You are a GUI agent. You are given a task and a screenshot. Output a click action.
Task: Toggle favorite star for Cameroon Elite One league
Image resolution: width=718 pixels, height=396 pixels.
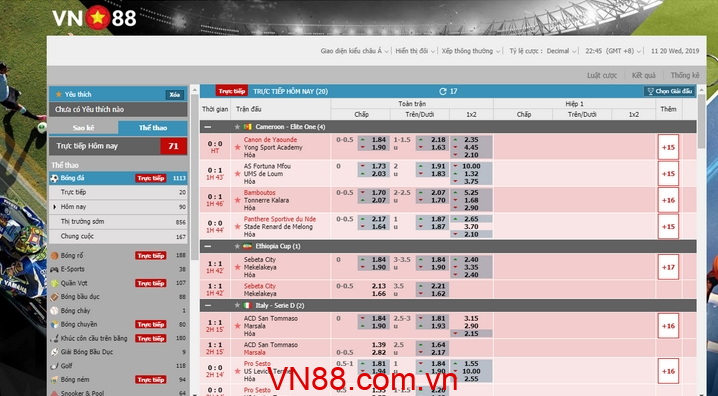point(237,127)
